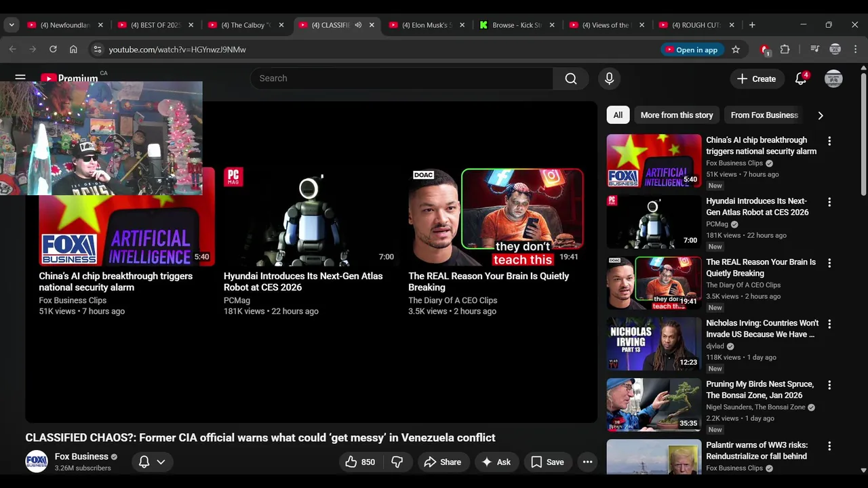The height and width of the screenshot is (488, 868).
Task: Open YouTube Premium logo home link
Action: 70,78
